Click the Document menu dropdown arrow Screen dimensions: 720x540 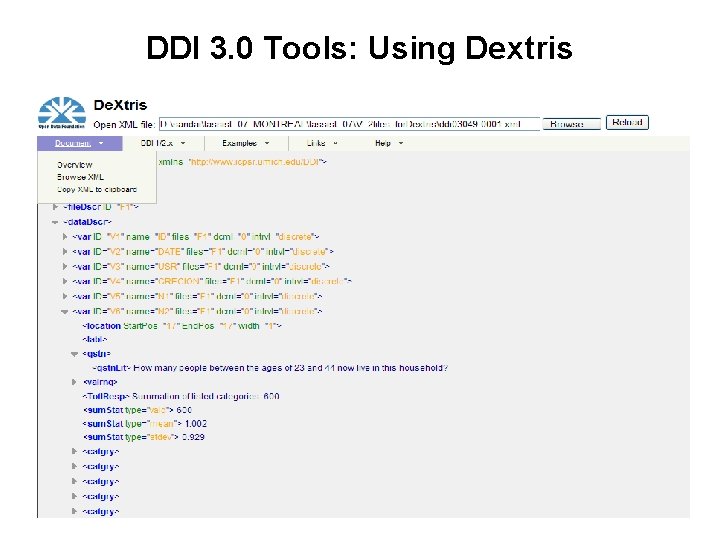[x=101, y=143]
